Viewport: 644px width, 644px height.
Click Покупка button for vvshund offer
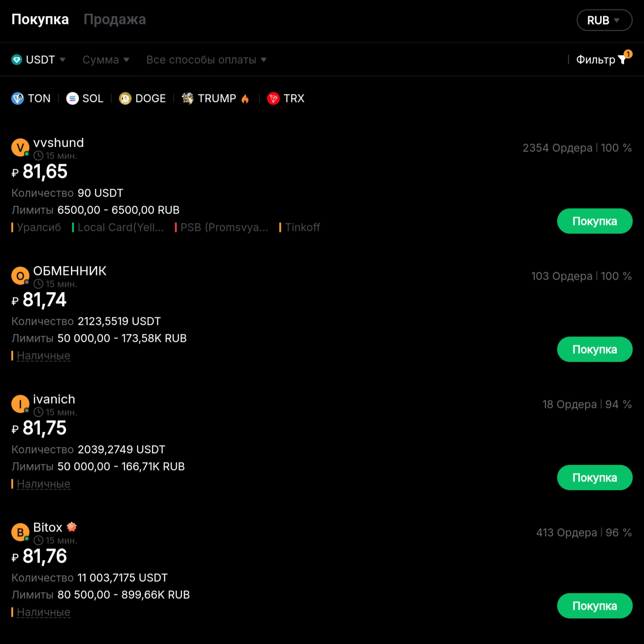595,221
